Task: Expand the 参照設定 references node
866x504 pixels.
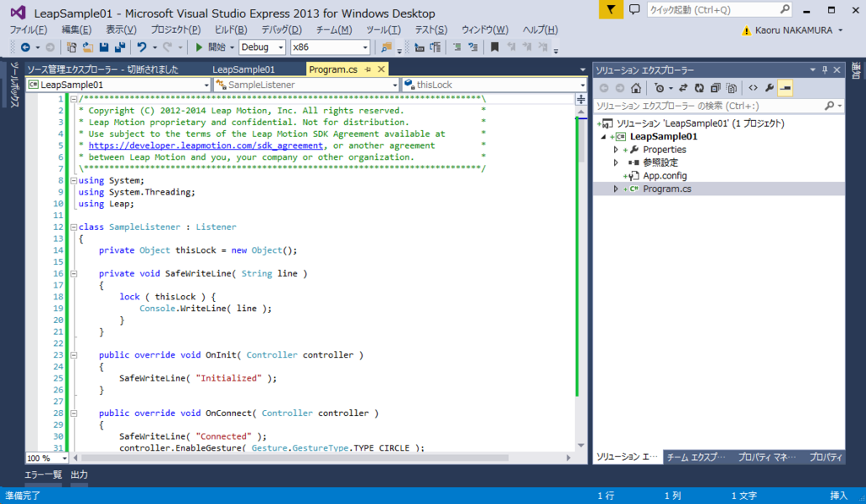Action: coord(616,163)
